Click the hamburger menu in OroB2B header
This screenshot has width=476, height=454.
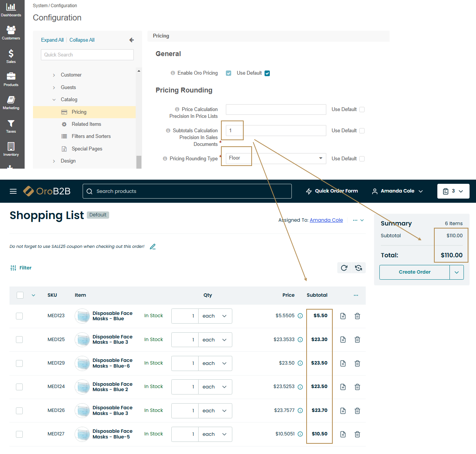click(13, 191)
